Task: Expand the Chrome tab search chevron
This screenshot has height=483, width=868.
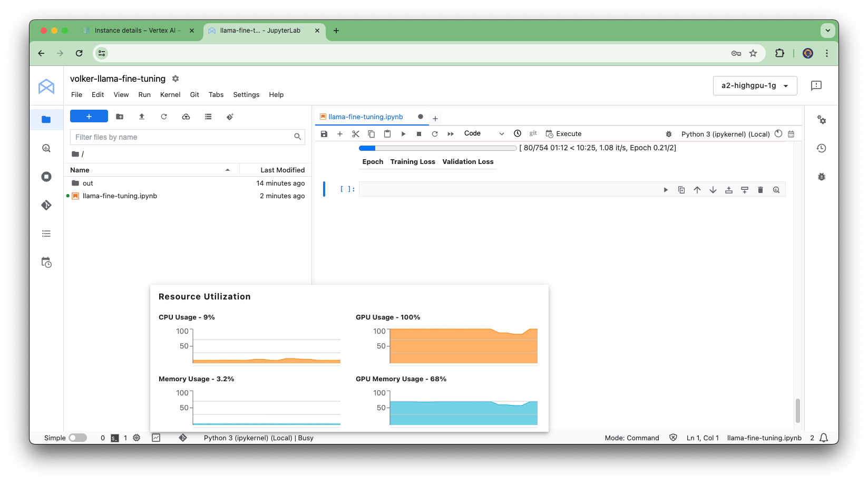Action: 827,31
